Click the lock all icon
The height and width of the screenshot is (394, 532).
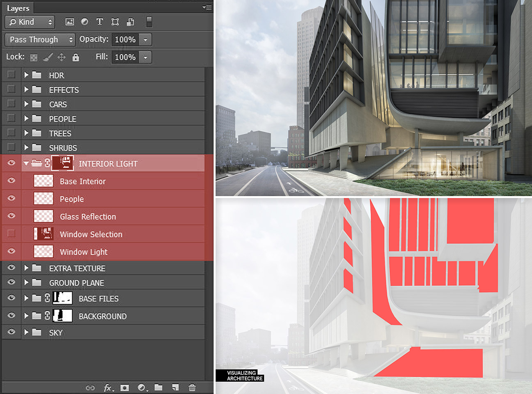[76, 57]
